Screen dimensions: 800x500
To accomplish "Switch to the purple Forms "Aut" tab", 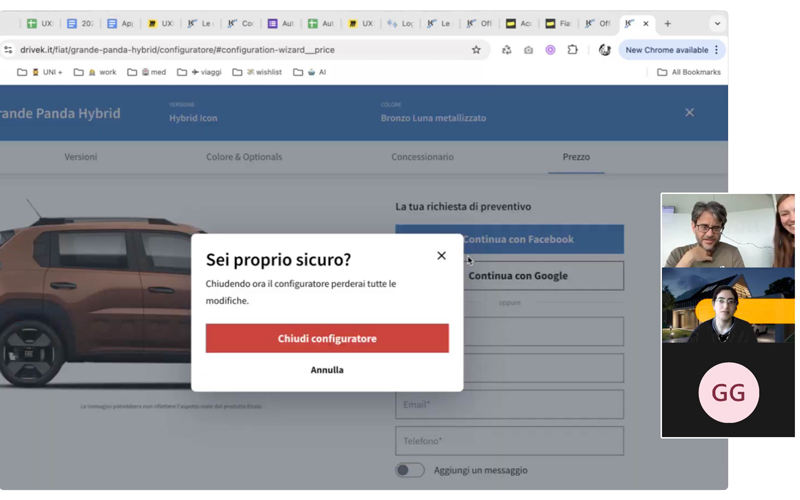I will (280, 23).
